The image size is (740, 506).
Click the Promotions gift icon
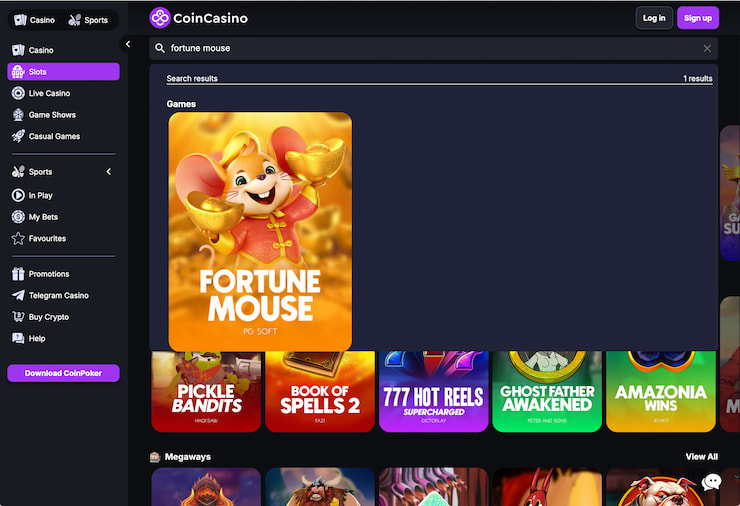[x=18, y=274]
